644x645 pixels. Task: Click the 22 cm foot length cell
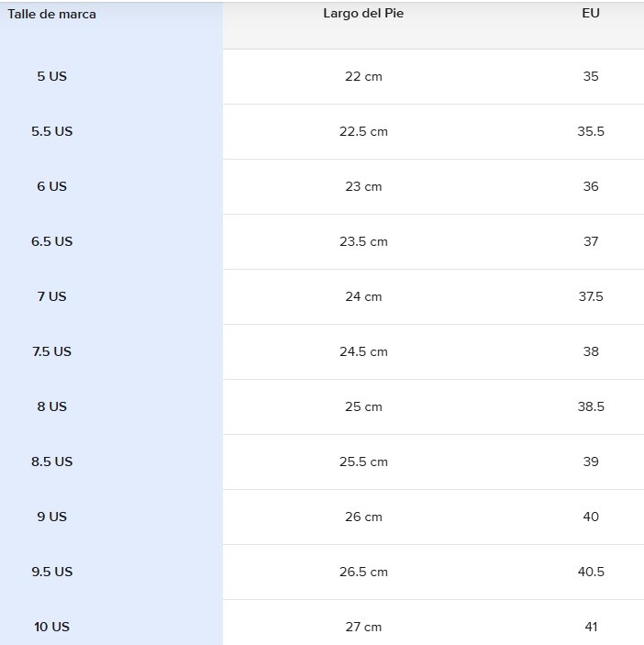(x=363, y=76)
